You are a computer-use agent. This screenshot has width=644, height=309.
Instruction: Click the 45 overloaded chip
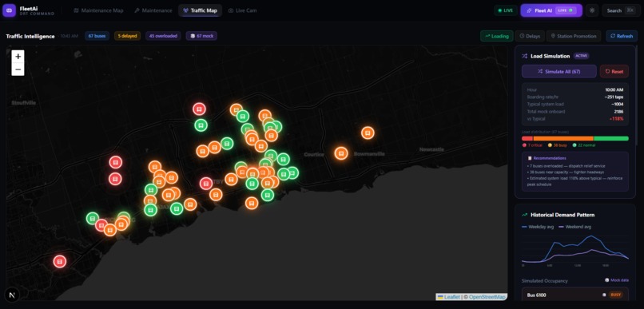click(x=164, y=36)
